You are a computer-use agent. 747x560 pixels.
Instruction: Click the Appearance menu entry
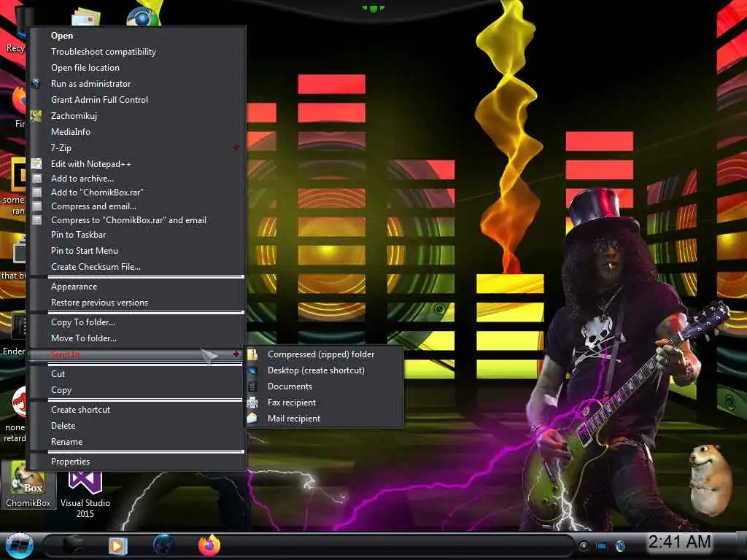click(136, 287)
